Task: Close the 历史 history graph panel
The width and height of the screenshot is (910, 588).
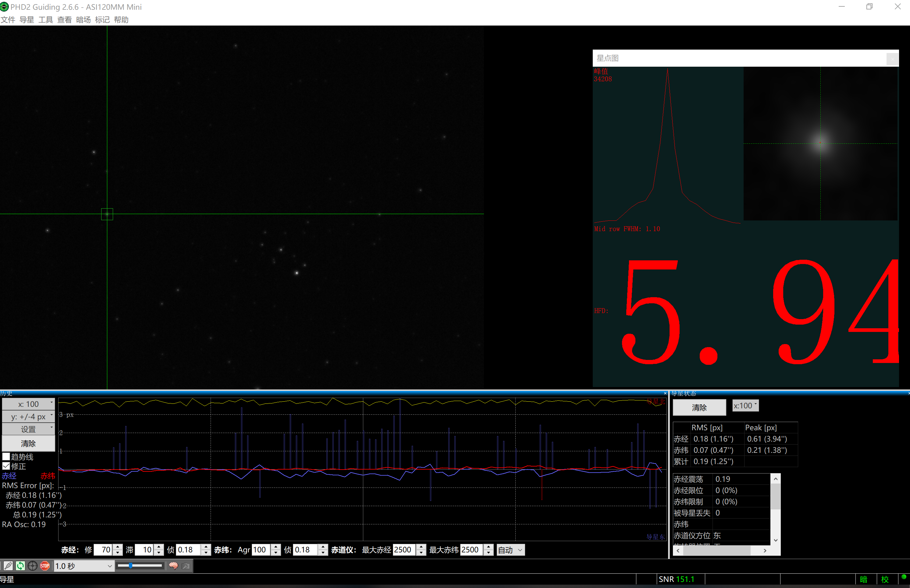Action: [x=665, y=393]
